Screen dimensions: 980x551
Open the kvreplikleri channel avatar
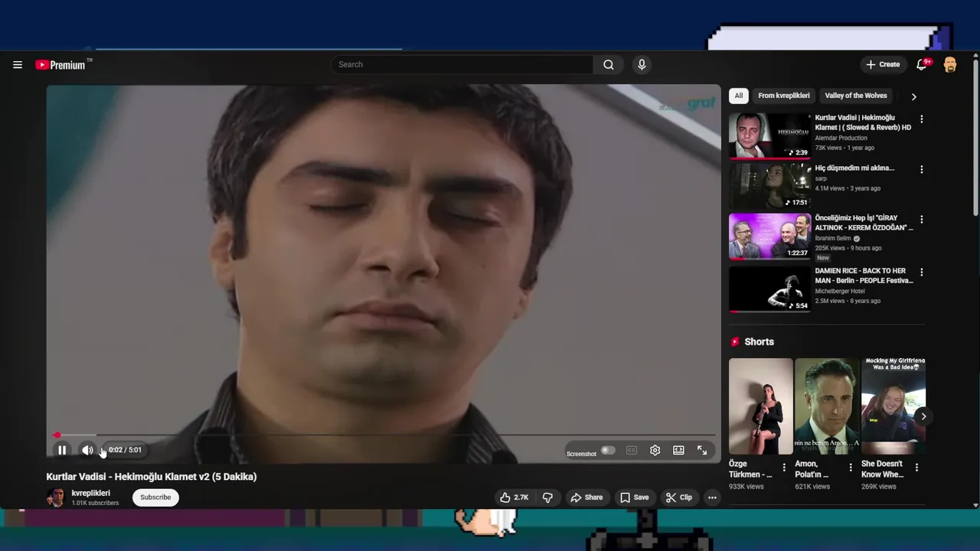pyautogui.click(x=56, y=497)
